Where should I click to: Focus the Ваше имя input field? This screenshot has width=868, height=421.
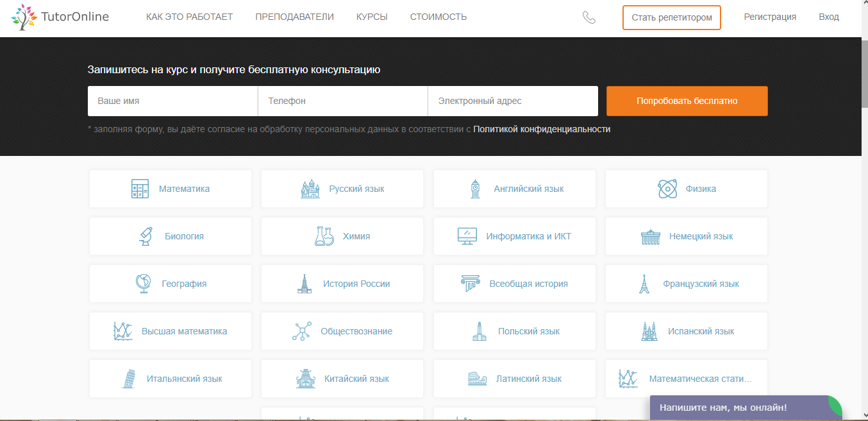coord(172,101)
